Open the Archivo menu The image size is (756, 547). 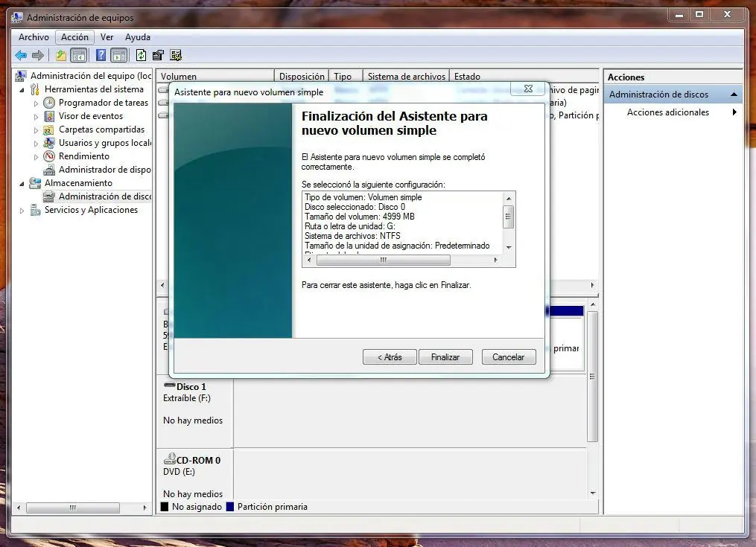(x=34, y=37)
